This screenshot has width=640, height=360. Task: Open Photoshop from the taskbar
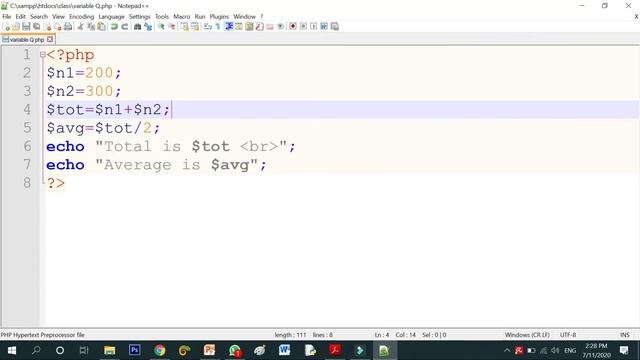click(134, 350)
